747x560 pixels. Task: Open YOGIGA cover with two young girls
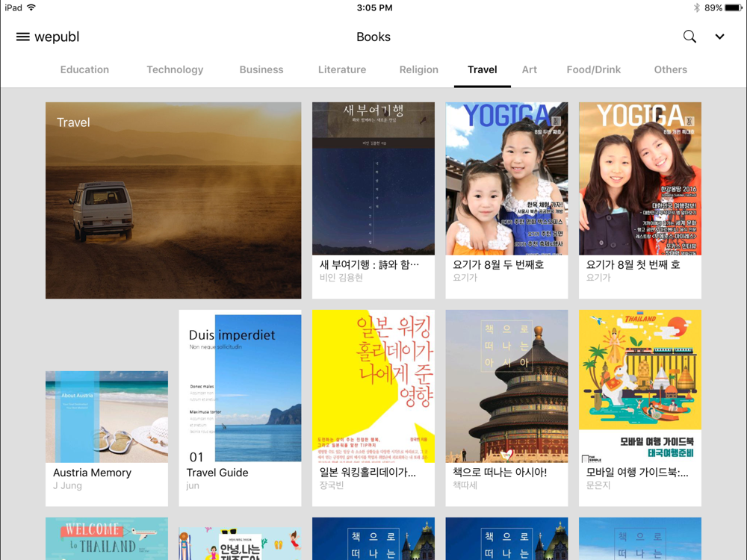coord(507,178)
